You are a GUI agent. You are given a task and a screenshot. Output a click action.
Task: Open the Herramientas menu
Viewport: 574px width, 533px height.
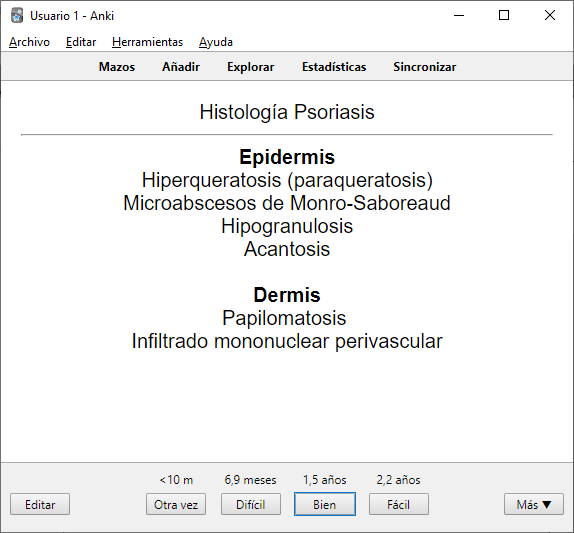coord(148,42)
